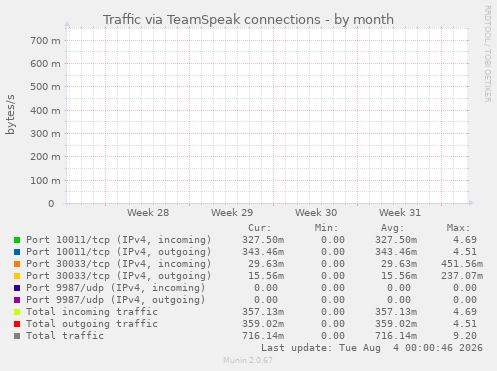This screenshot has height=371, width=497.
Task: Click the 'bytes/s' vertical axis label
Action: pos(10,115)
